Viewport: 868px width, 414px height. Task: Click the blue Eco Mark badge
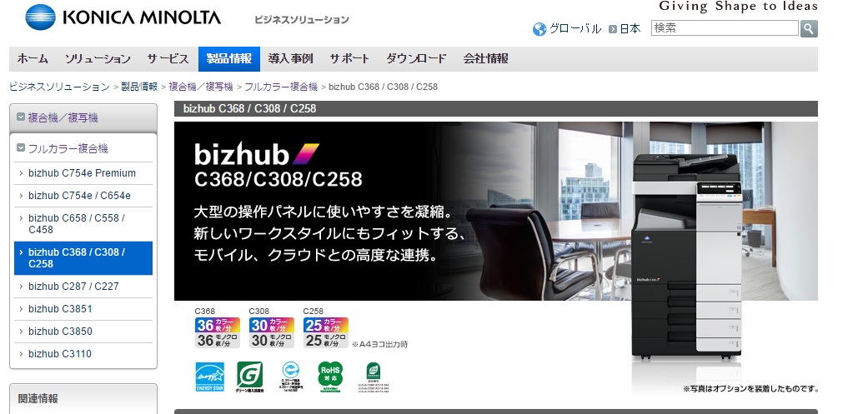tap(291, 377)
